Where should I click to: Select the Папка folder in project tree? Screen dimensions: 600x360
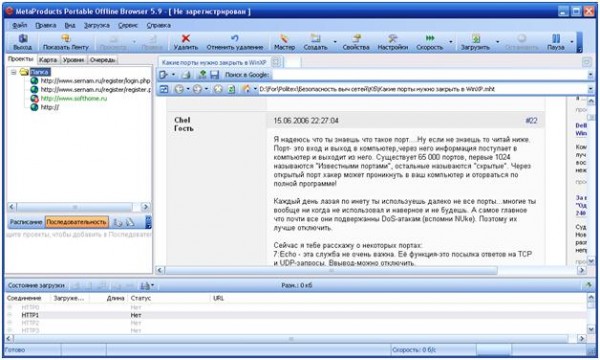point(40,72)
